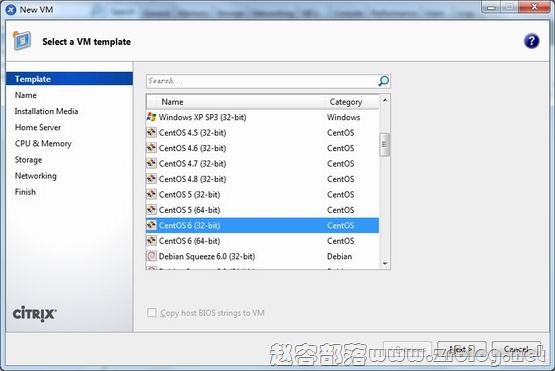
Task: Click the CentOS 6 (64-bit) row icon
Action: coord(151,241)
